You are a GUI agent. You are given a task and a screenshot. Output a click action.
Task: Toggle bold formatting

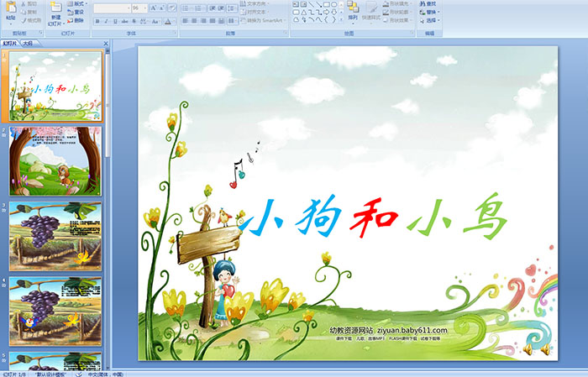97,20
